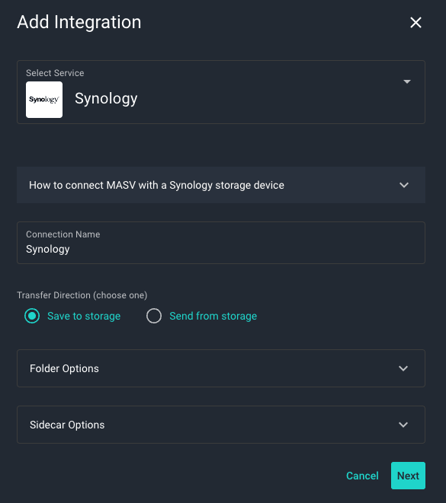Click the Cancel link
446x503 pixels.
(x=362, y=476)
